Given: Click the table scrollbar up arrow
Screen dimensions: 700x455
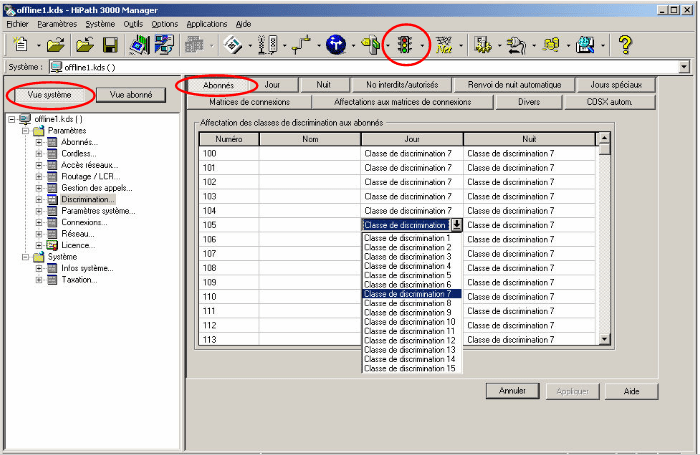Looking at the screenshot, I should point(604,138).
